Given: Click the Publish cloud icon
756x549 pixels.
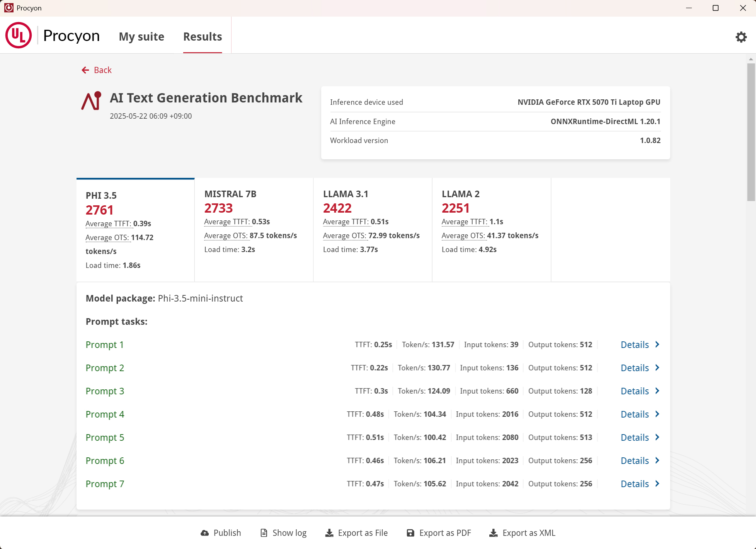Looking at the screenshot, I should 204,533.
